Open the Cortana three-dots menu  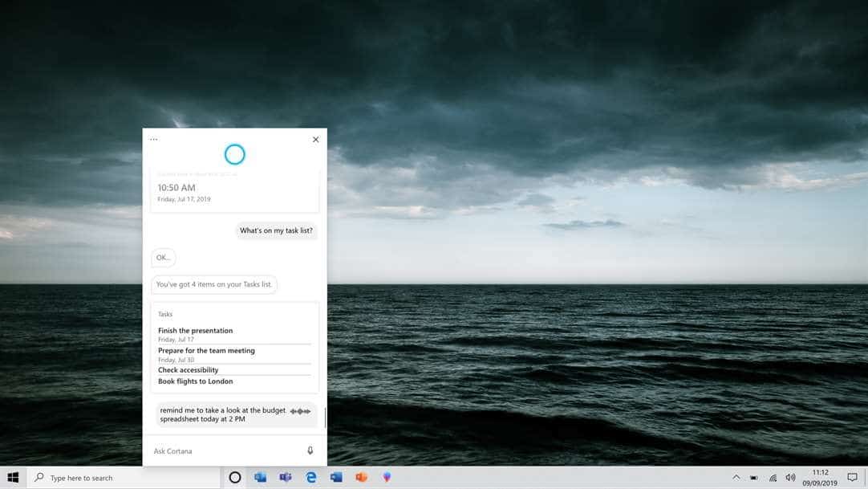pos(154,140)
